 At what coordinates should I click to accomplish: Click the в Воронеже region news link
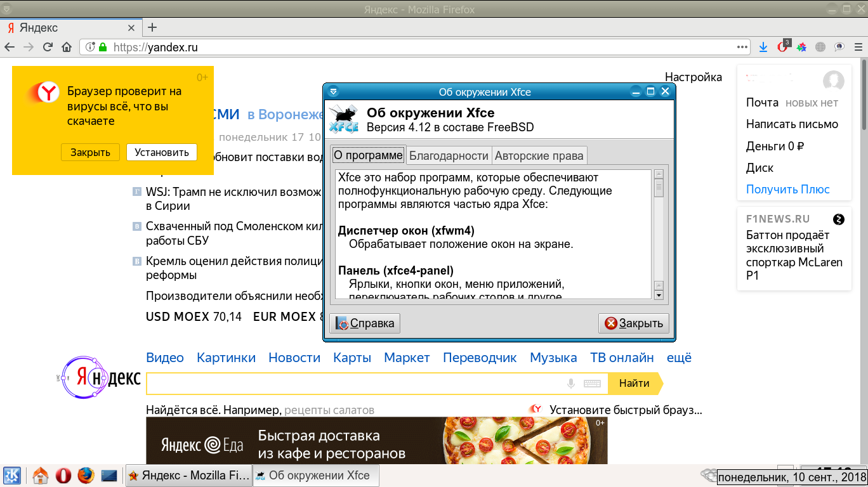click(286, 115)
